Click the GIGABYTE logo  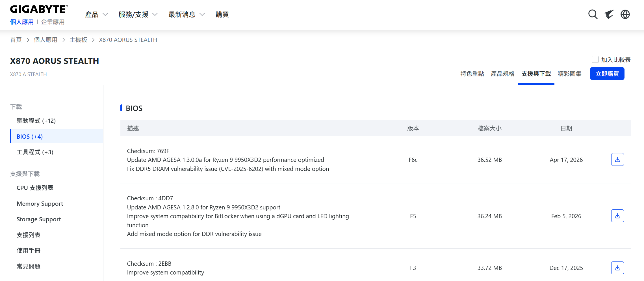click(x=39, y=9)
